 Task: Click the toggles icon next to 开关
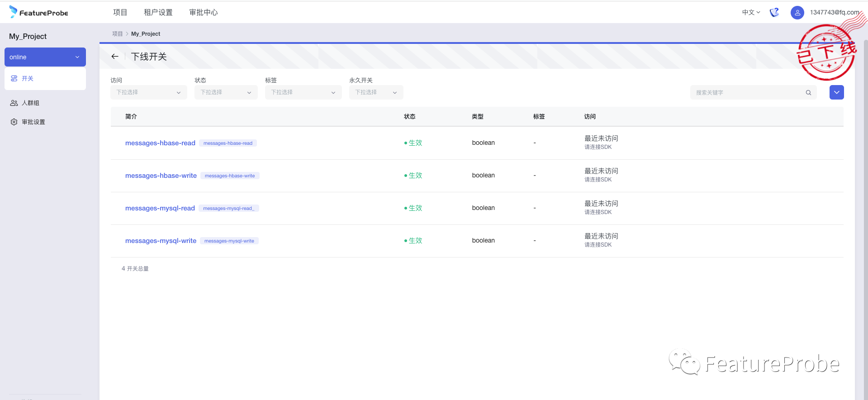tap(14, 78)
